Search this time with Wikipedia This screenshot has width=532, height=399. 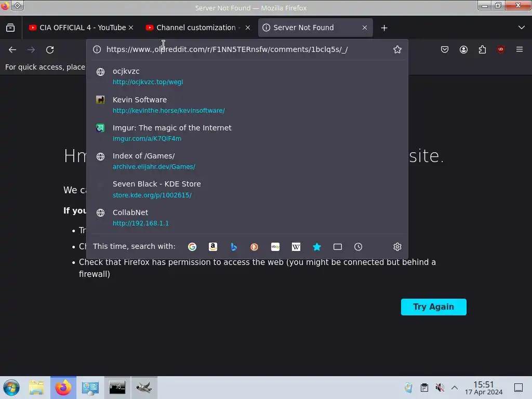point(296,247)
